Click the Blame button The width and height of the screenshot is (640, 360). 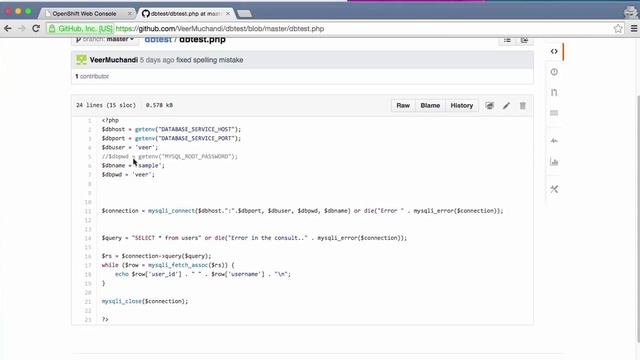430,105
